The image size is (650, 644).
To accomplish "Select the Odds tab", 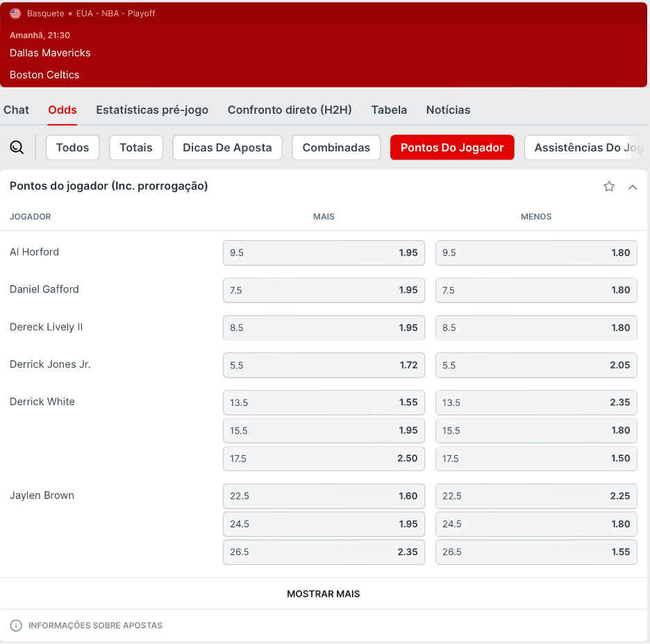I will [62, 110].
